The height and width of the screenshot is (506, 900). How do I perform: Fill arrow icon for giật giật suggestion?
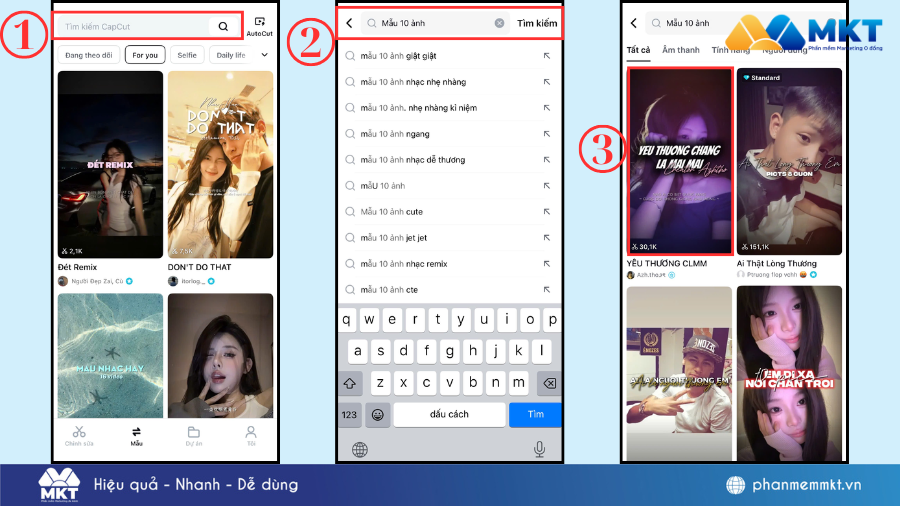pos(546,56)
